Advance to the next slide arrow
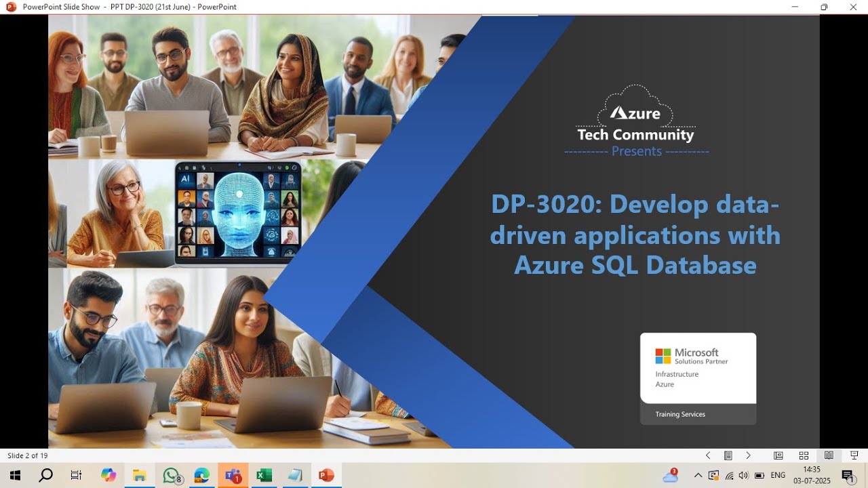The image size is (868, 488). coord(748,455)
